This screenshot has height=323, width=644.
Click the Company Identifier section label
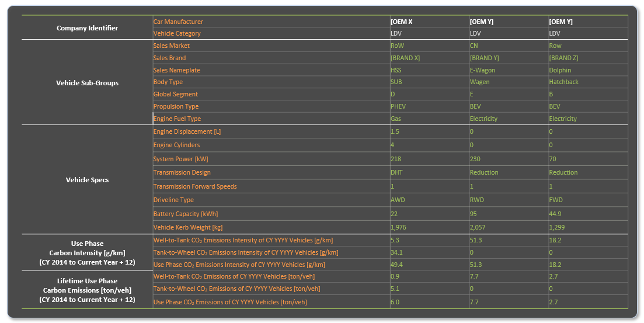click(87, 28)
